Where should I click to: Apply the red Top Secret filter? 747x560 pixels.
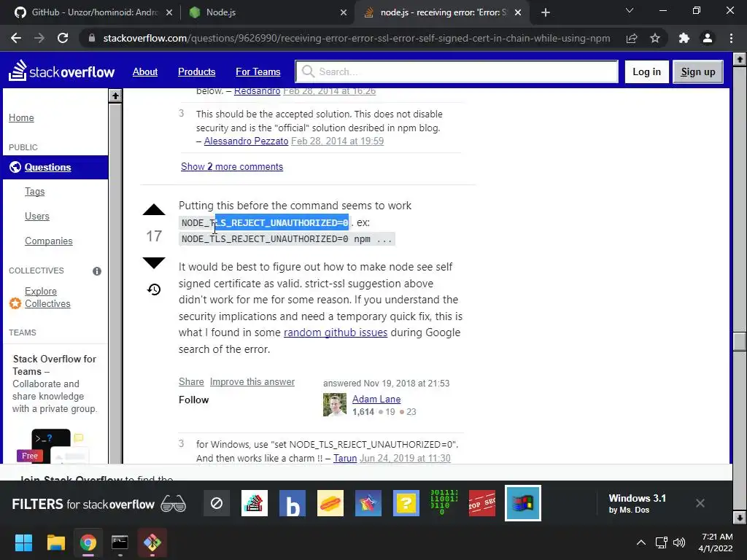(481, 503)
